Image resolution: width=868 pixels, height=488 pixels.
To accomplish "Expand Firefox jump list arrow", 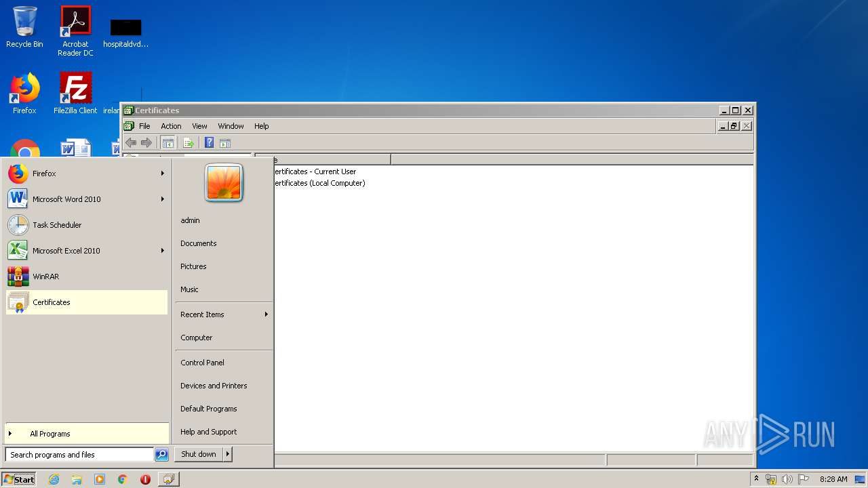I will click(x=162, y=174).
